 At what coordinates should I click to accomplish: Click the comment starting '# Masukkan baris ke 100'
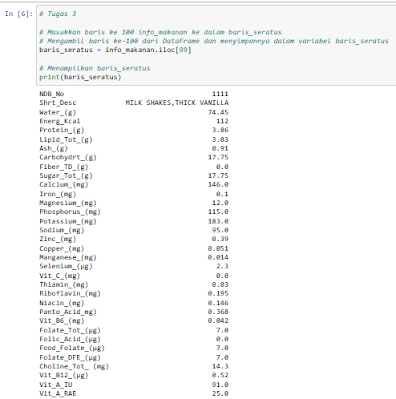tap(160, 32)
